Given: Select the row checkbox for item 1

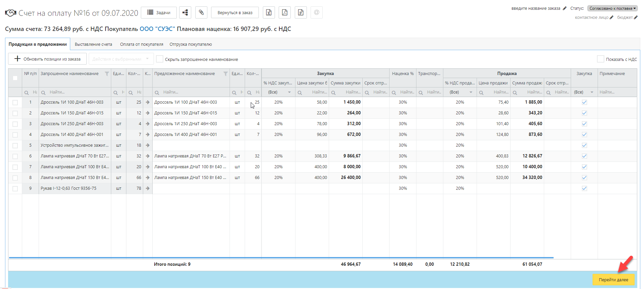Looking at the screenshot, I should tap(15, 103).
